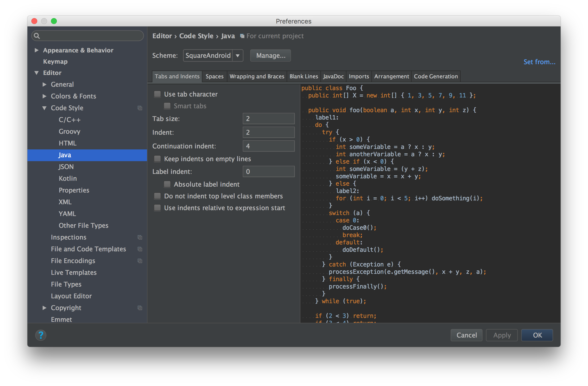Expand the Copyright node
588x386 pixels.
point(45,308)
